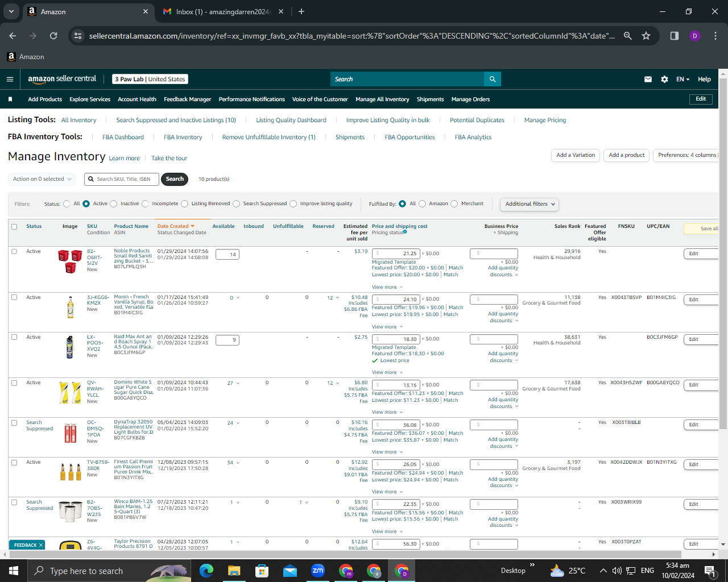Open the EN language dropdown
This screenshot has height=582, width=728.
click(682, 80)
